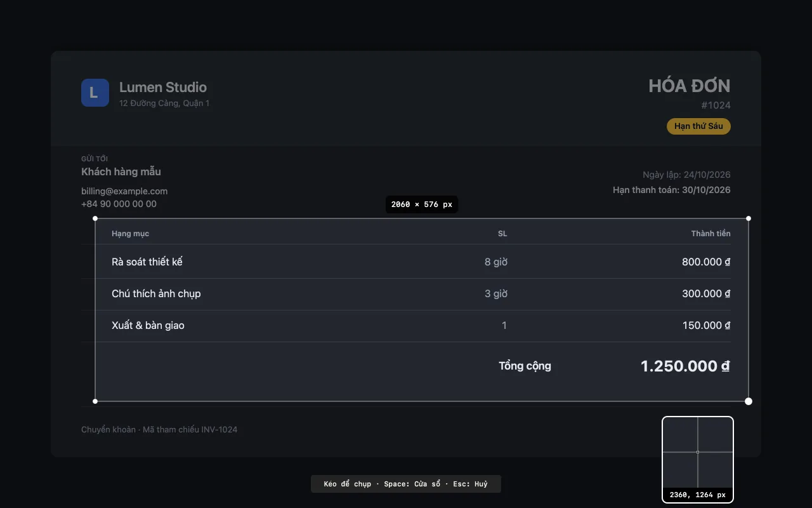The image size is (812, 508).
Task: Click "Hạn thanh toán: 30/10/2026" due date
Action: [x=672, y=190]
